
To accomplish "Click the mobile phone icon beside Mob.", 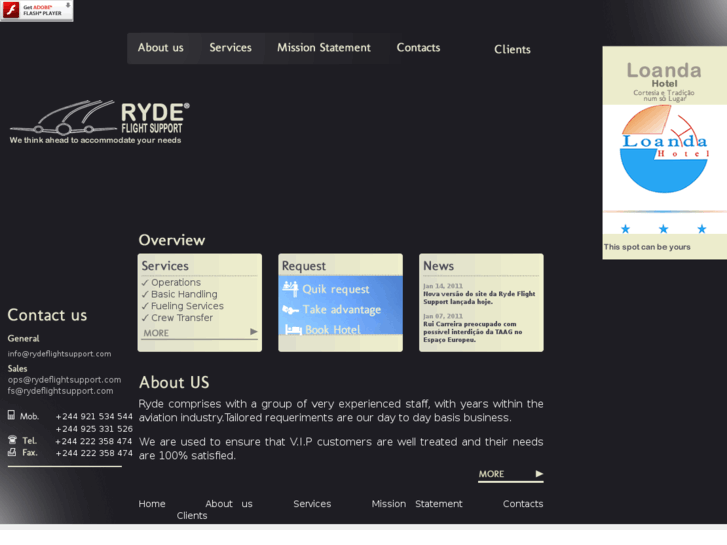I will tap(12, 415).
